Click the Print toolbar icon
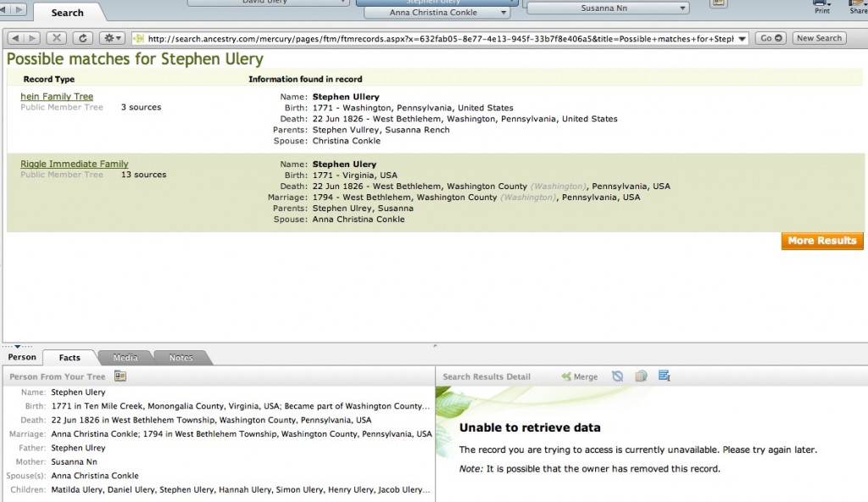The height and width of the screenshot is (502, 868). click(822, 7)
